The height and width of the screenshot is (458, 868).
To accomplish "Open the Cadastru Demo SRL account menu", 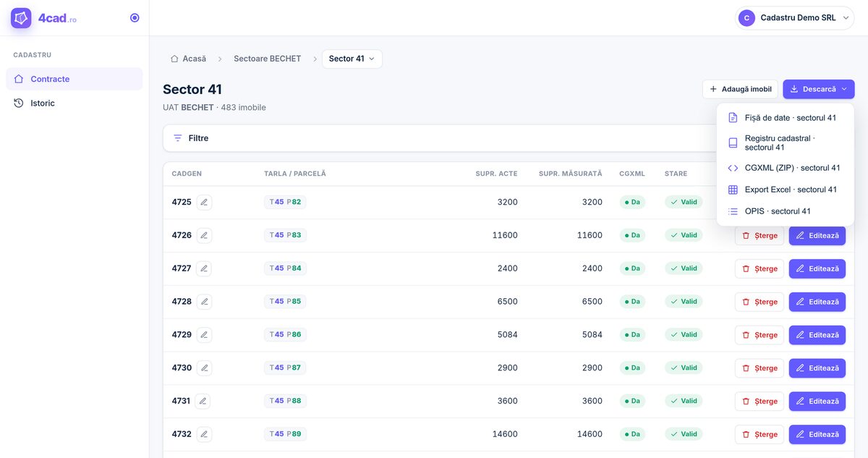I will coord(796,18).
